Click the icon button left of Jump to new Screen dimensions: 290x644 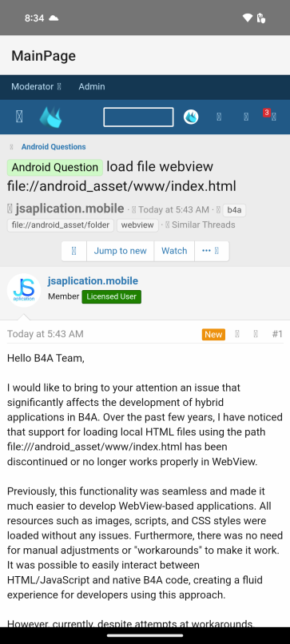(x=74, y=251)
